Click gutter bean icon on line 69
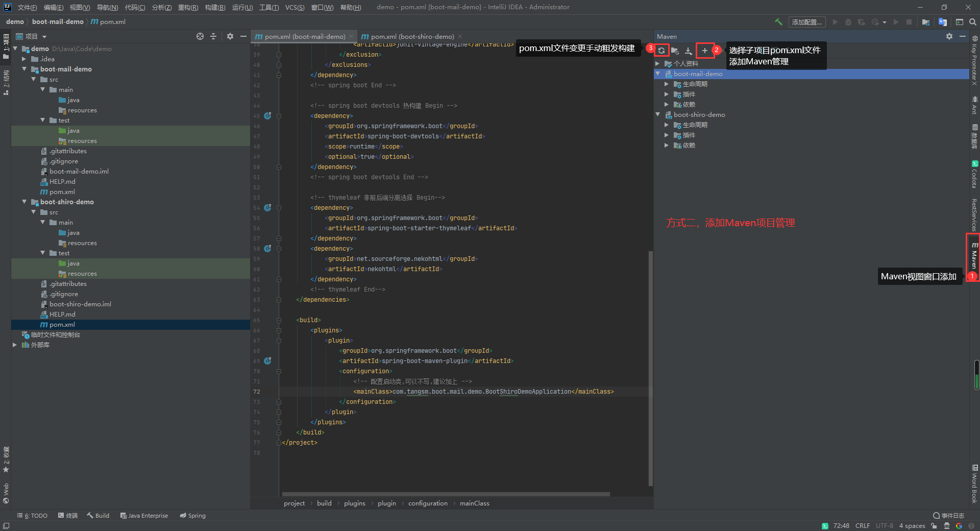Image resolution: width=980 pixels, height=531 pixels. [267, 361]
